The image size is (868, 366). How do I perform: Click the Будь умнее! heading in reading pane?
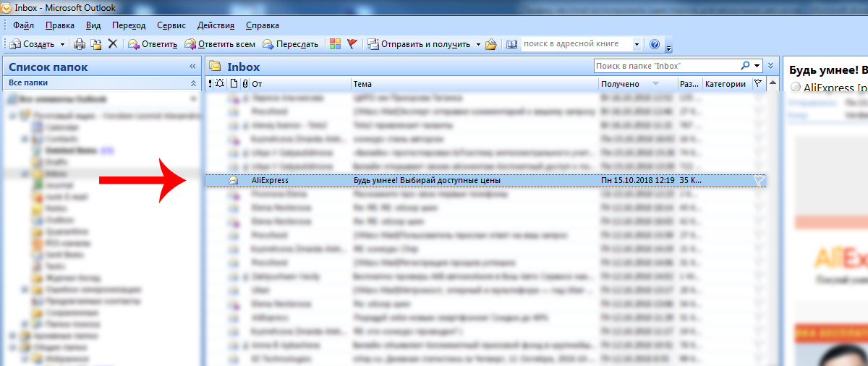pyautogui.click(x=827, y=71)
